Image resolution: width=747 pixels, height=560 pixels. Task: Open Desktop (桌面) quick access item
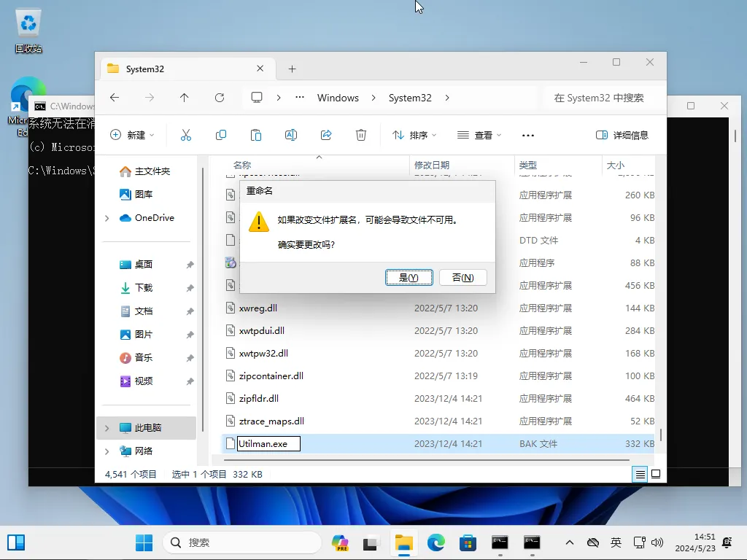pos(136,264)
